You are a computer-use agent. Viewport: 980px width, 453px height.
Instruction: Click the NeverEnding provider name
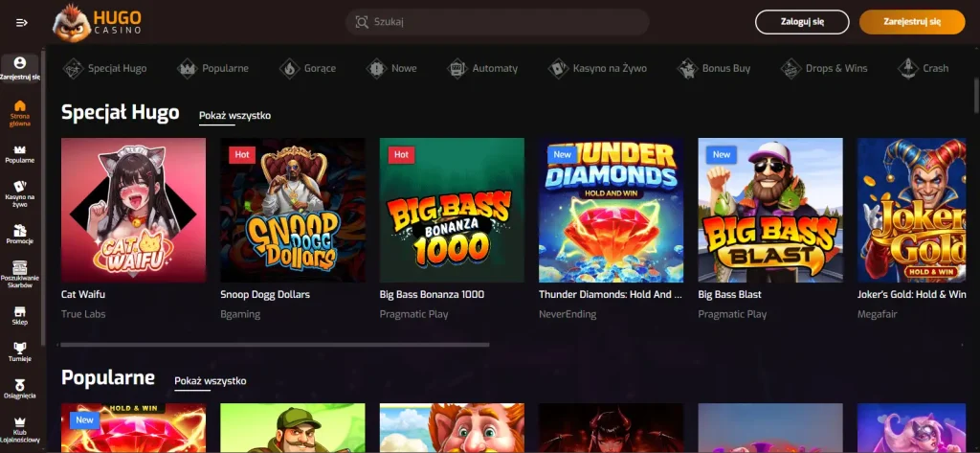click(x=568, y=314)
